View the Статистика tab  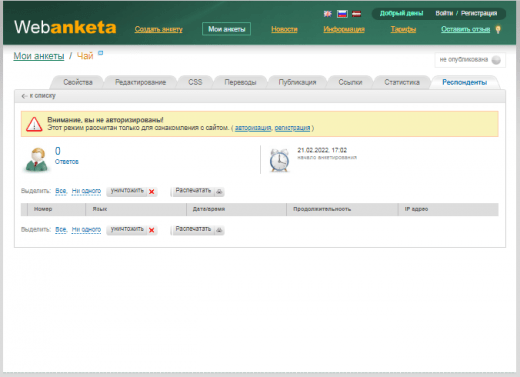[x=402, y=82]
